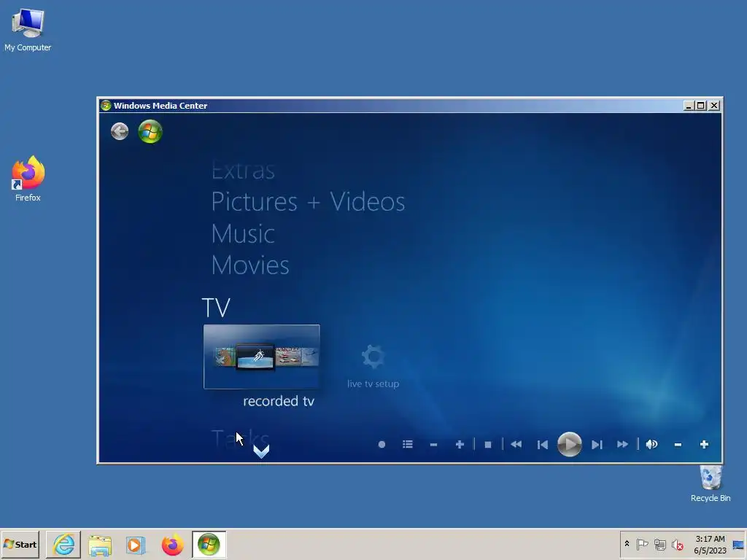Select the Movies menu category
The width and height of the screenshot is (747, 560).
pos(250,265)
